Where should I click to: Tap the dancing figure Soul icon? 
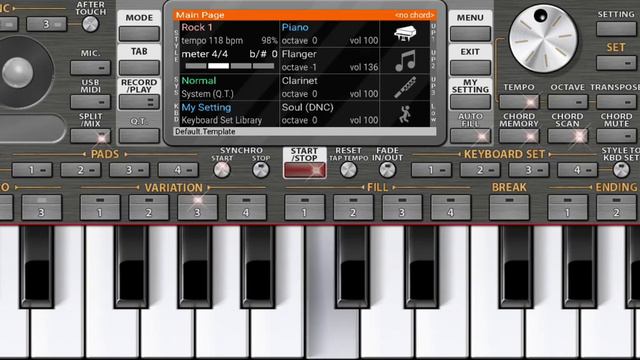coord(405,114)
